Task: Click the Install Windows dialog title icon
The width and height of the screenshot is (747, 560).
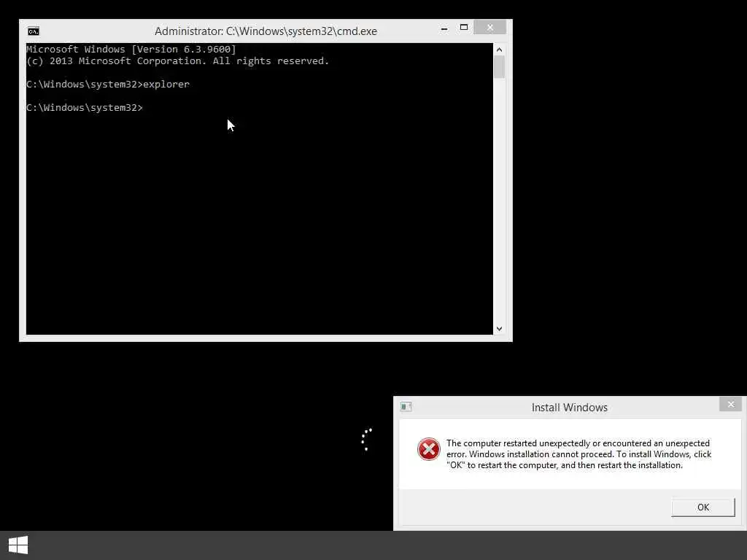Action: [406, 407]
